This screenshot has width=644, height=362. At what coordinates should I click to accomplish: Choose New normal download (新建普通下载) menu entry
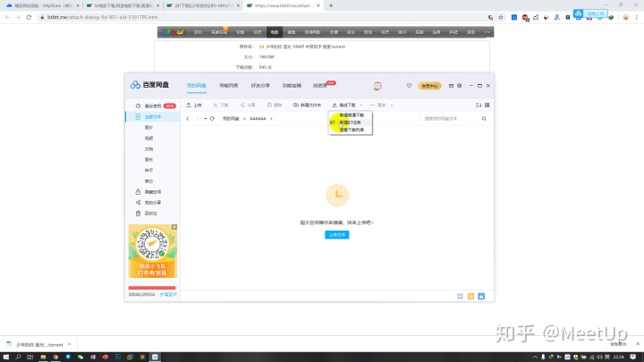pyautogui.click(x=352, y=115)
